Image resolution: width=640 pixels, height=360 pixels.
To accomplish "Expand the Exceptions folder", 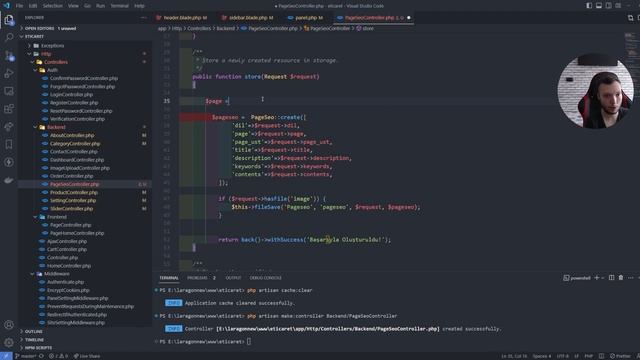I will click(86, 46).
